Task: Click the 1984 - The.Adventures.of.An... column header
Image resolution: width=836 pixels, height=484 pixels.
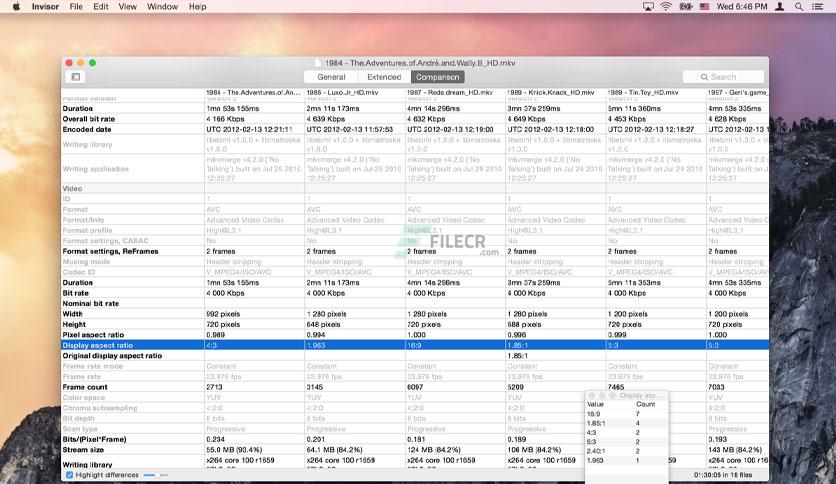Action: pyautogui.click(x=254, y=92)
